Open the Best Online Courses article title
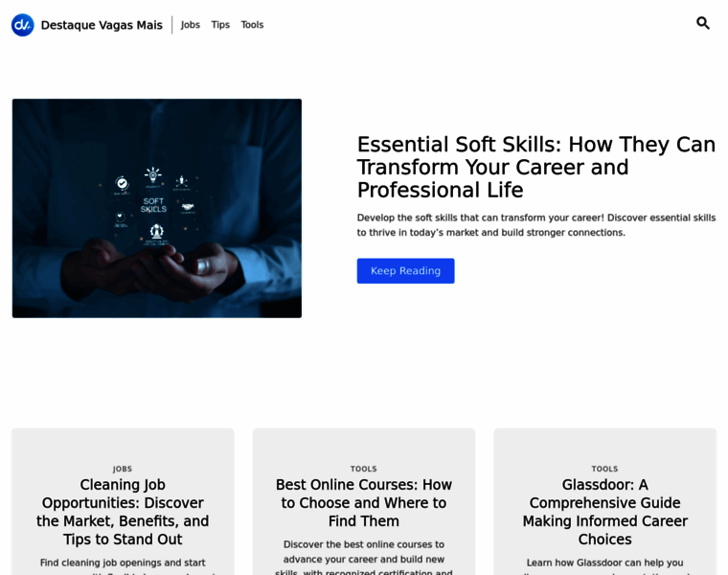 click(x=364, y=502)
